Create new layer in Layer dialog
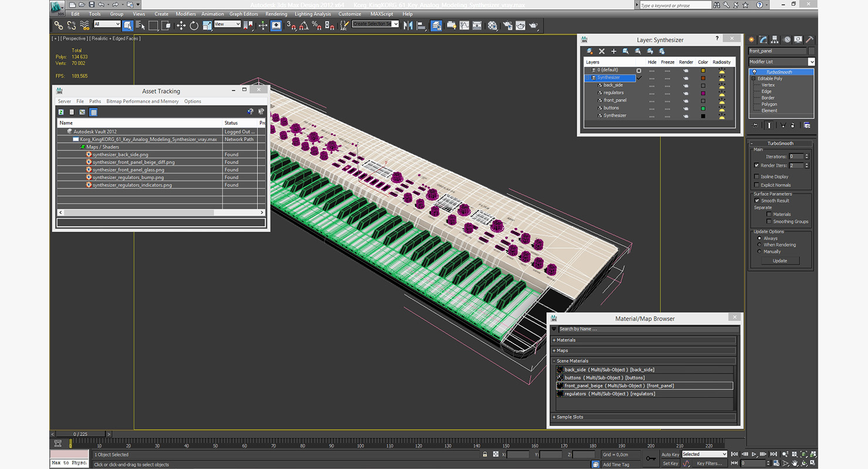This screenshot has width=868, height=469. tap(589, 51)
